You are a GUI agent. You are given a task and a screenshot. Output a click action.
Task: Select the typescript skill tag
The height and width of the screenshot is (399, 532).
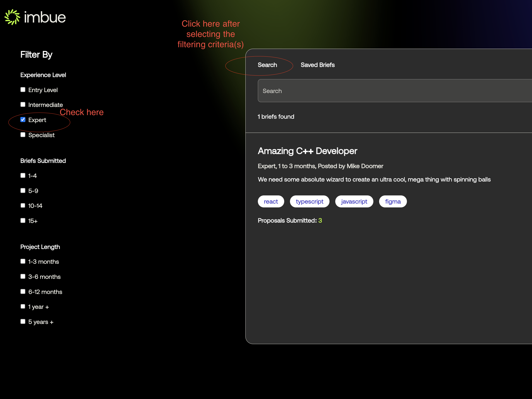click(310, 201)
